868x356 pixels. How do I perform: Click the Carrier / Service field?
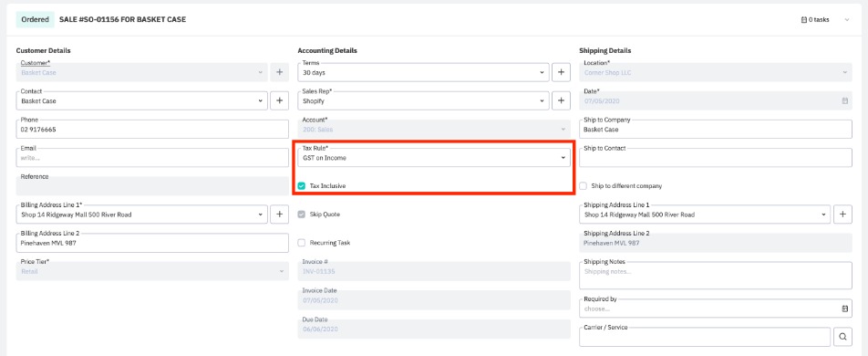[x=706, y=337]
